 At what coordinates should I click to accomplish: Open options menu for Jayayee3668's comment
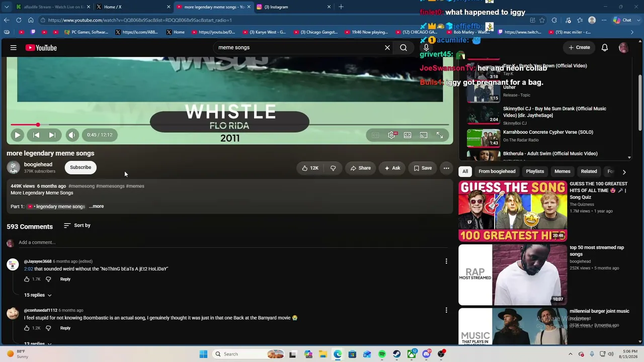[x=446, y=261]
